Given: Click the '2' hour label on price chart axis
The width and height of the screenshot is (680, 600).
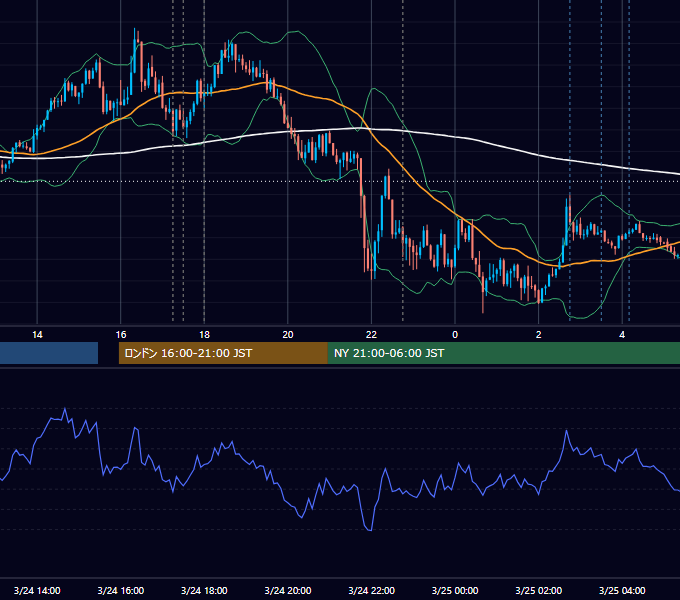Looking at the screenshot, I should [539, 335].
